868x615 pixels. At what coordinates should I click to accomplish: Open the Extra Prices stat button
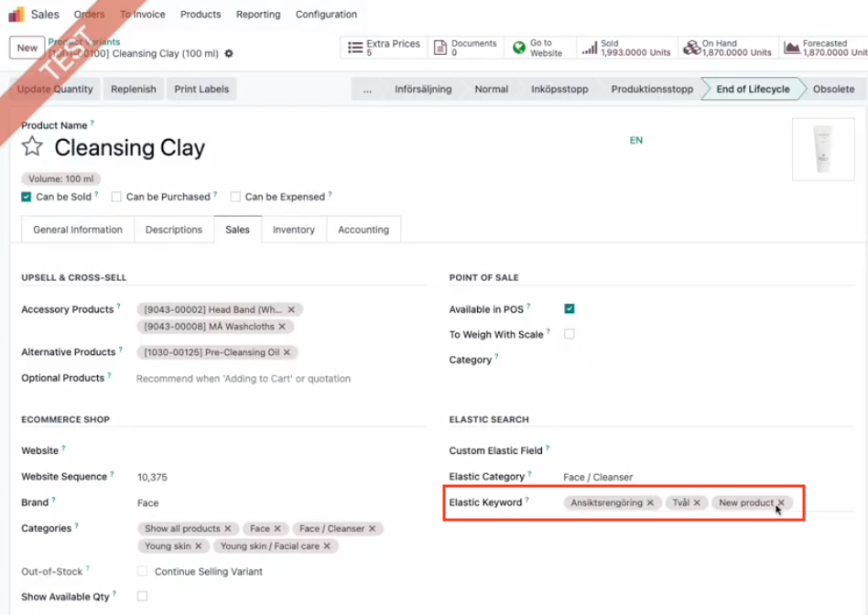(384, 48)
